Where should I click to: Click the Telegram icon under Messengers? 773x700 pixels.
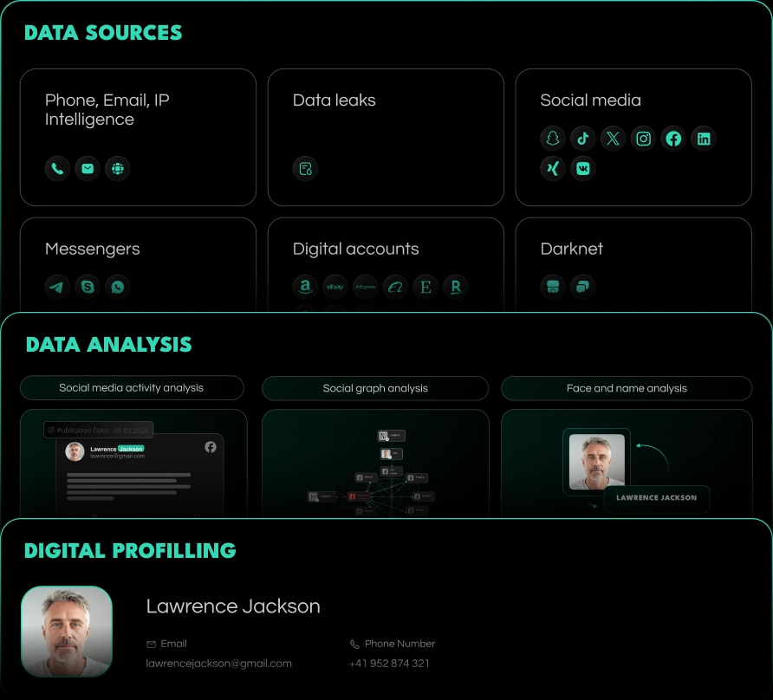click(x=58, y=287)
